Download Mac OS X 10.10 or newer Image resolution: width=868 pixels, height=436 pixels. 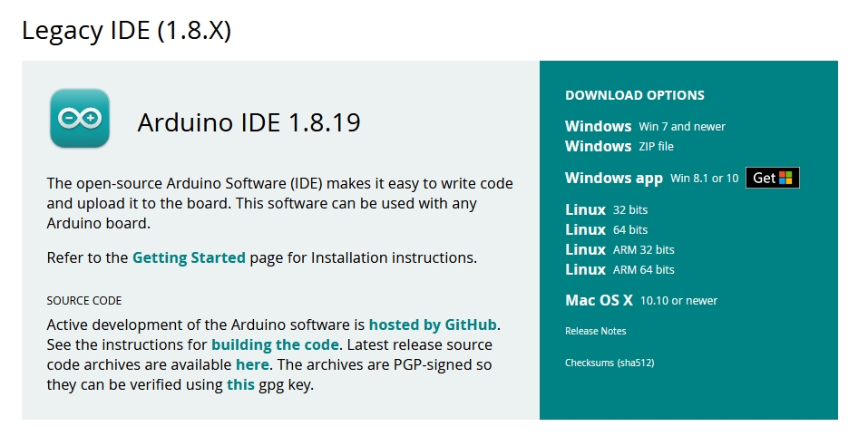pos(641,300)
